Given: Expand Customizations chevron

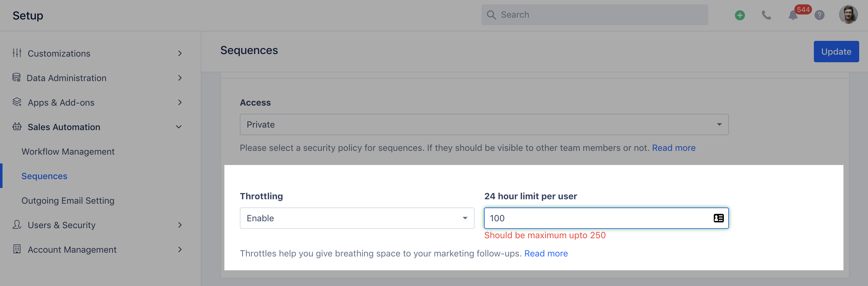Looking at the screenshot, I should coord(180,53).
